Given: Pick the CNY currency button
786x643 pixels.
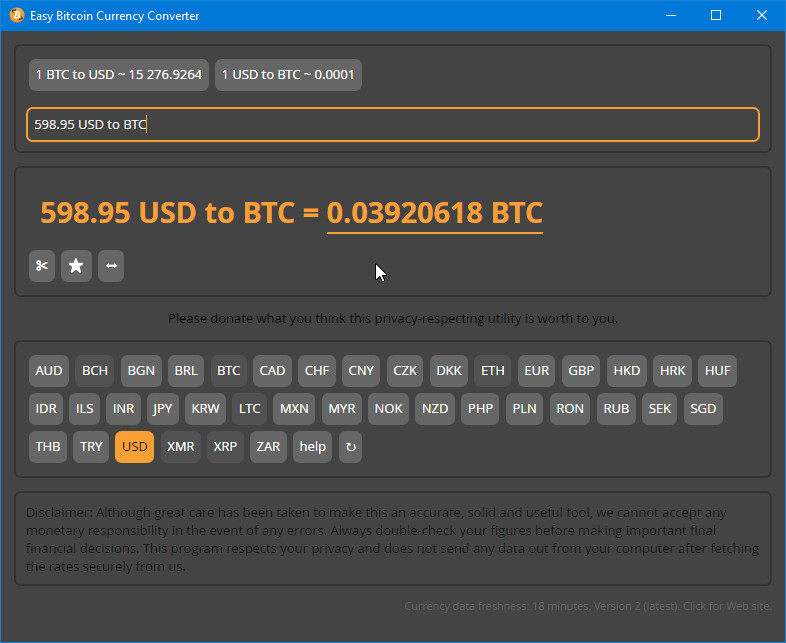Looking at the screenshot, I should point(361,371).
